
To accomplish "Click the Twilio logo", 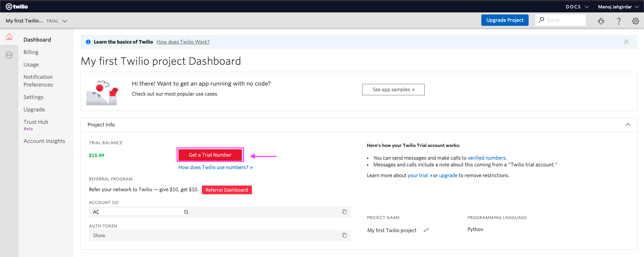I will [x=17, y=6].
